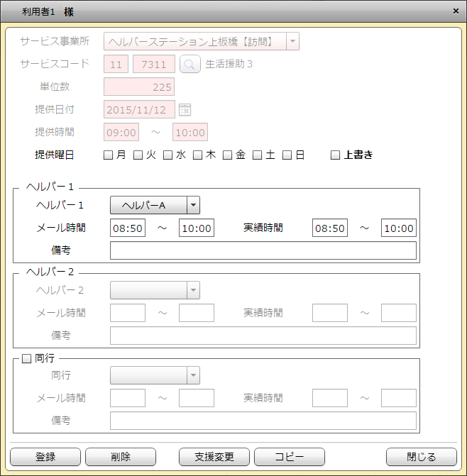This screenshot has height=476, width=467.
Task: Close the 利用者1 dialog with the X
Action: click(x=456, y=11)
